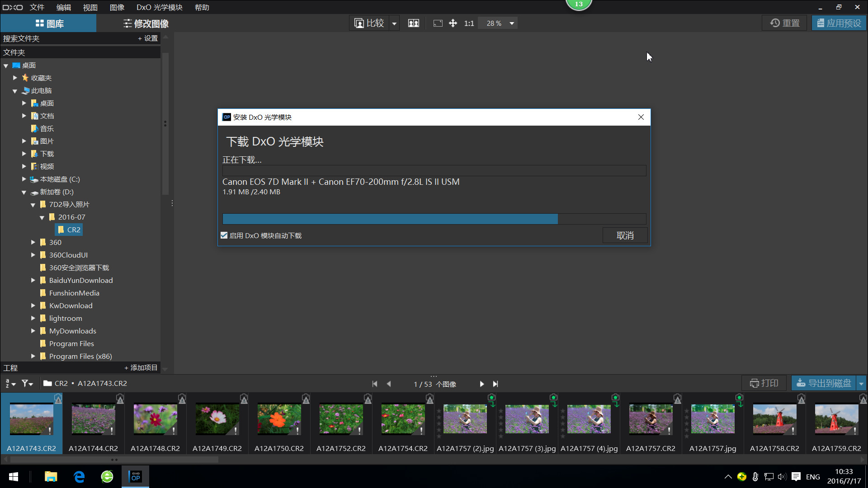Click the 导出到磁盘 button
Image resolution: width=868 pixels, height=488 pixels.
pyautogui.click(x=824, y=383)
